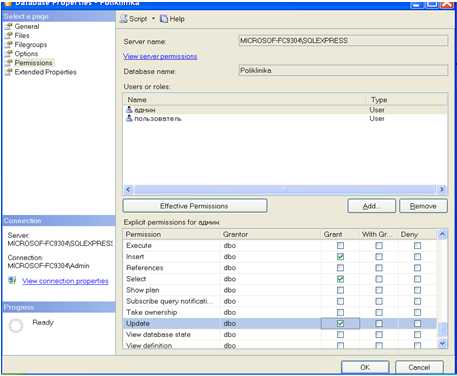Select the Show plan permission row
Viewport: 457px width, 376px height.
coord(280,290)
